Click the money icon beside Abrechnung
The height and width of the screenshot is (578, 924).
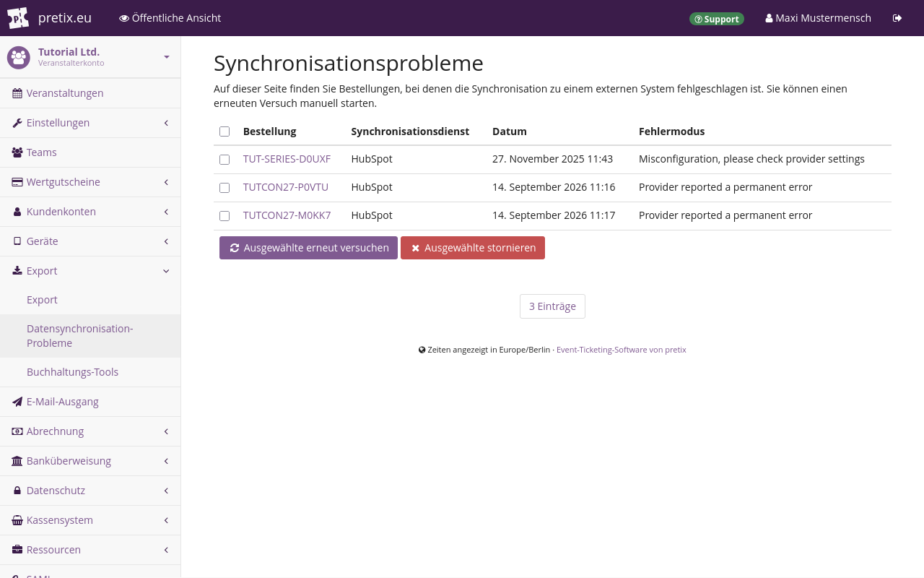coord(17,431)
